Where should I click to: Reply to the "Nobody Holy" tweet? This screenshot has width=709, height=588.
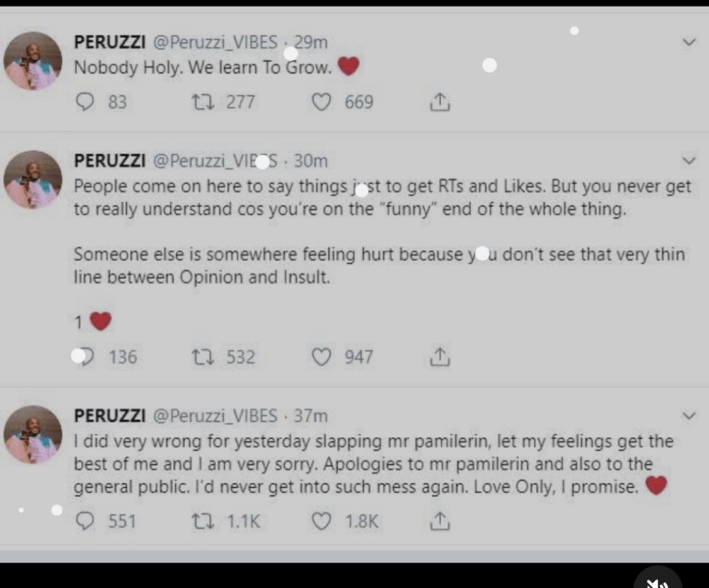click(84, 102)
